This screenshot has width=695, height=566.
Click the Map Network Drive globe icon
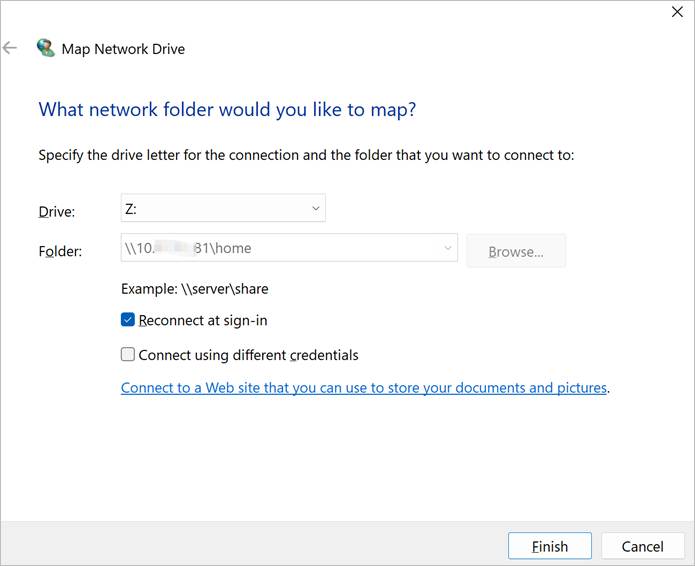point(45,48)
